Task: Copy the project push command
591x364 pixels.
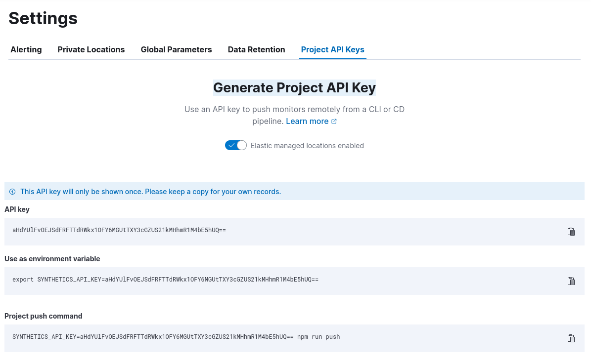Action: point(571,338)
